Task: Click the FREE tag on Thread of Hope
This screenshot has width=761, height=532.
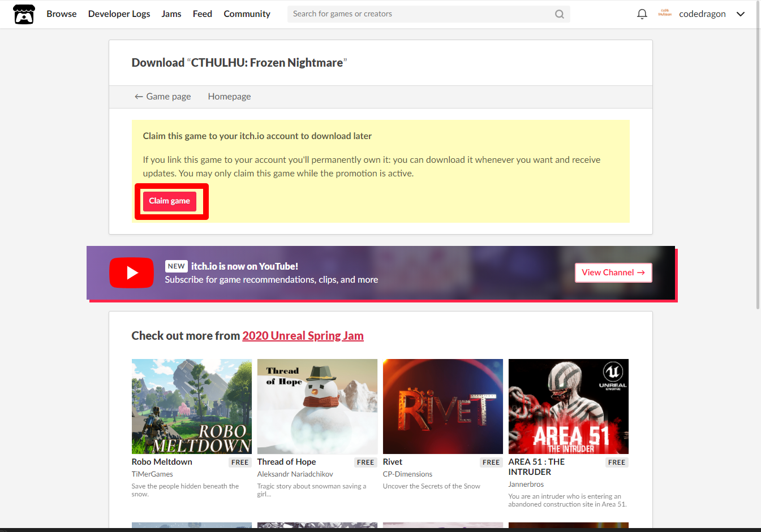Action: pyautogui.click(x=366, y=462)
